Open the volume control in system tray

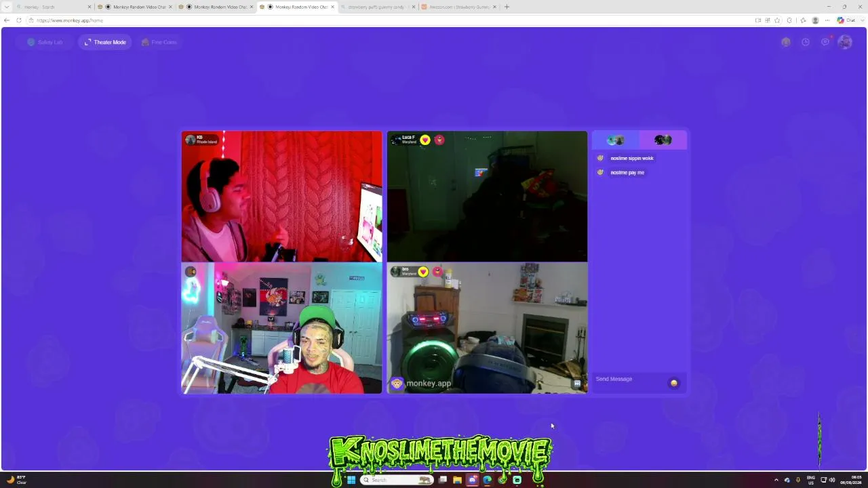point(832,480)
